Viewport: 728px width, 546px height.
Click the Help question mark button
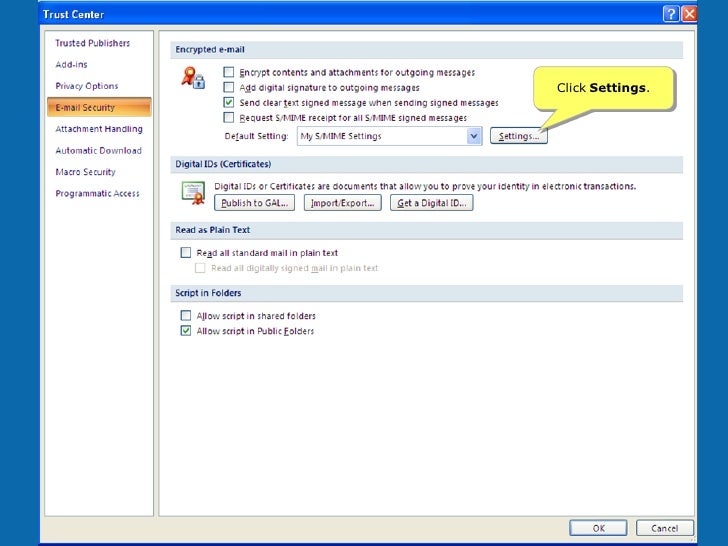(x=670, y=14)
